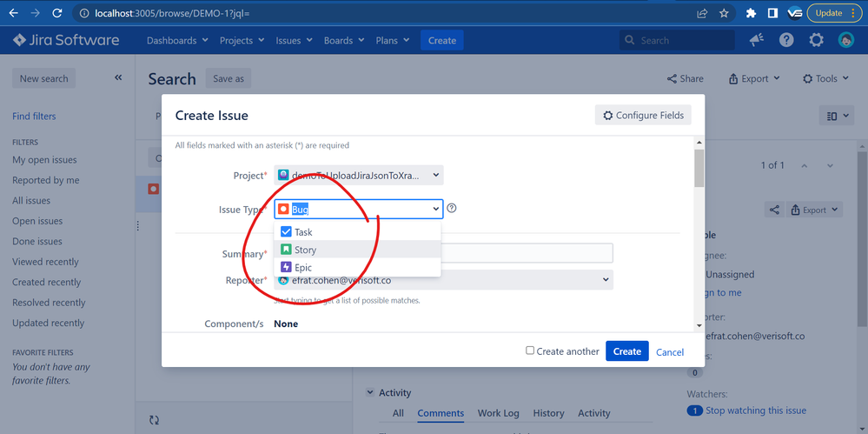Click the Share button near Search heading

pyautogui.click(x=685, y=78)
